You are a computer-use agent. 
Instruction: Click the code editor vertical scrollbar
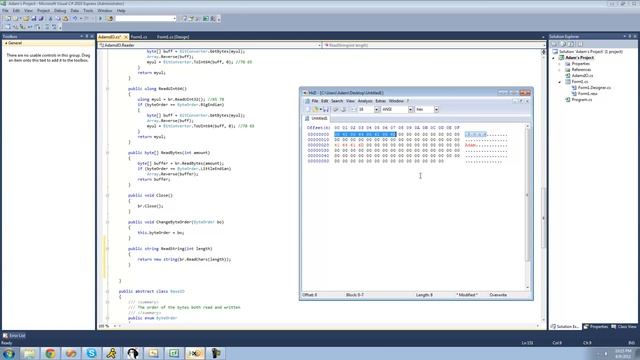point(543,188)
